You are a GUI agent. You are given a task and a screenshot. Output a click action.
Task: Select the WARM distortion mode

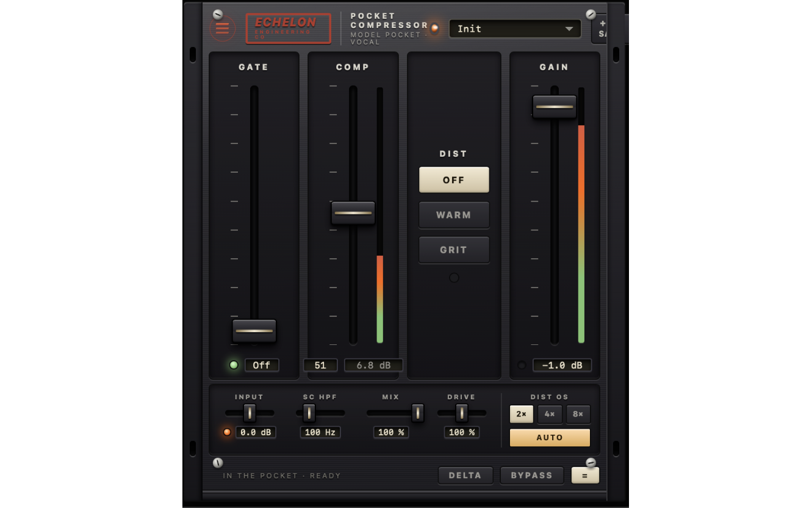(454, 215)
